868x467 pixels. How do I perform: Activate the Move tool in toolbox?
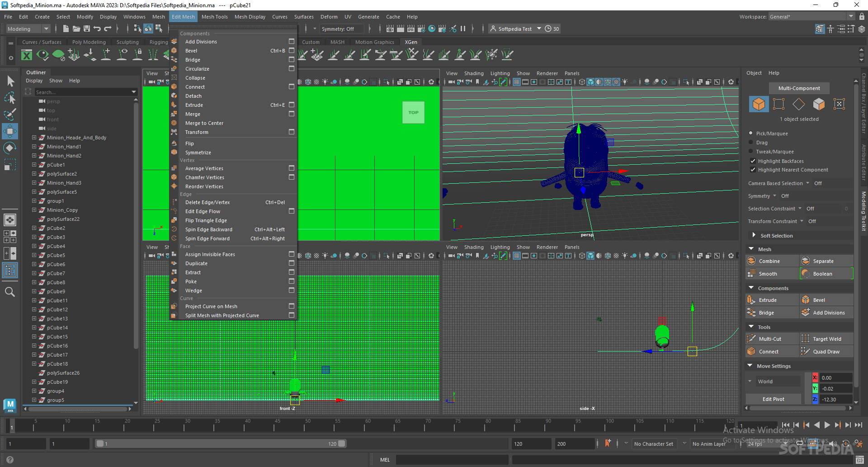pos(10,131)
